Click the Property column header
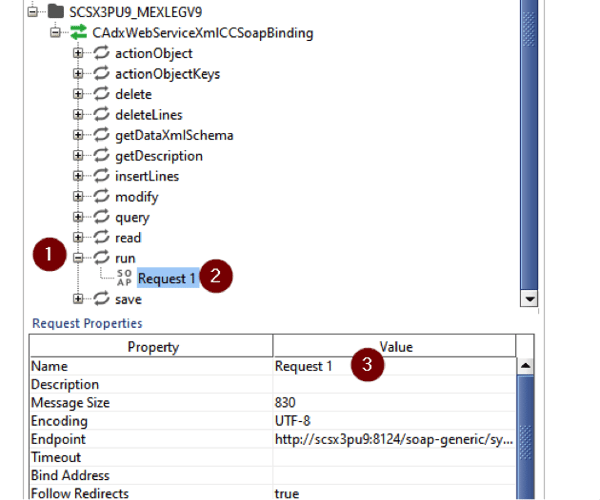 (152, 347)
